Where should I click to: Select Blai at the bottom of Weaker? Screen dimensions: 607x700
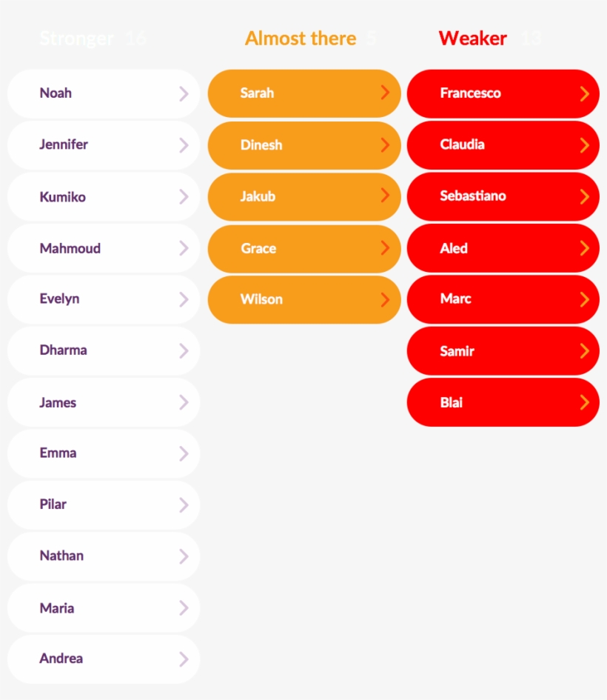503,402
